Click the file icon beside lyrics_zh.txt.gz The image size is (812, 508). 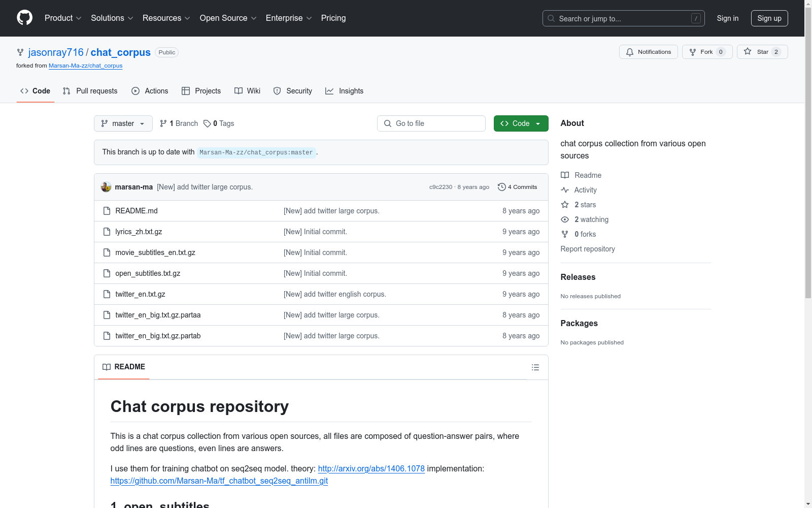(107, 232)
